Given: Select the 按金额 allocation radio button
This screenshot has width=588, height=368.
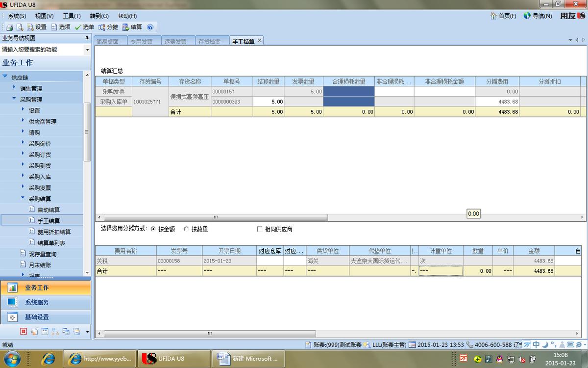Looking at the screenshot, I should coord(153,229).
